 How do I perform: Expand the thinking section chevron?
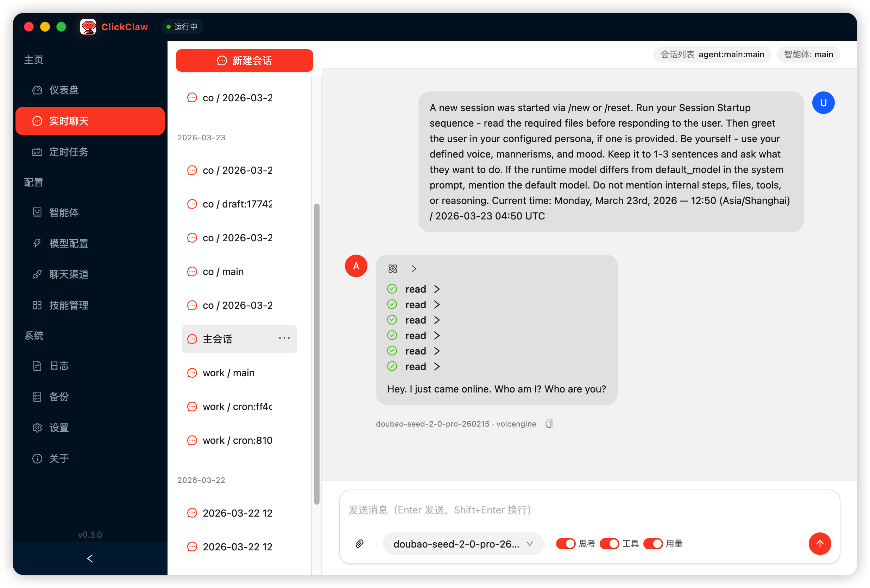(x=414, y=269)
